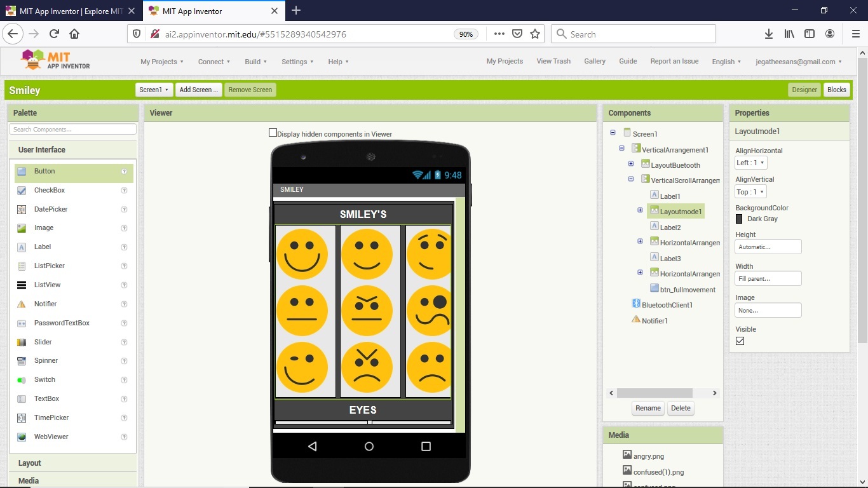Click the MIT App Inventor logo
Image resolution: width=868 pixels, height=488 pixels.
56,61
